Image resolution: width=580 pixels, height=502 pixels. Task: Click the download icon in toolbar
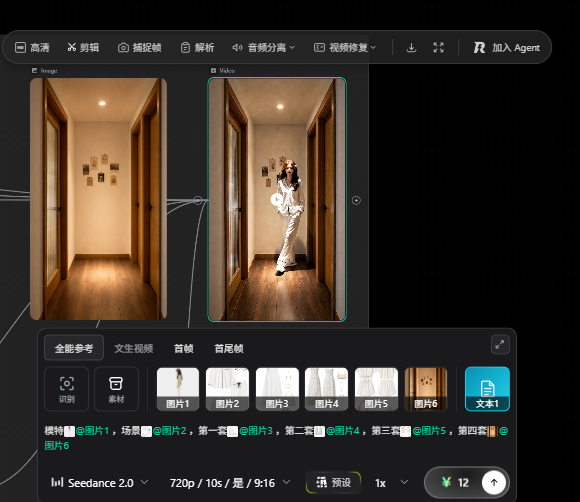pos(411,47)
